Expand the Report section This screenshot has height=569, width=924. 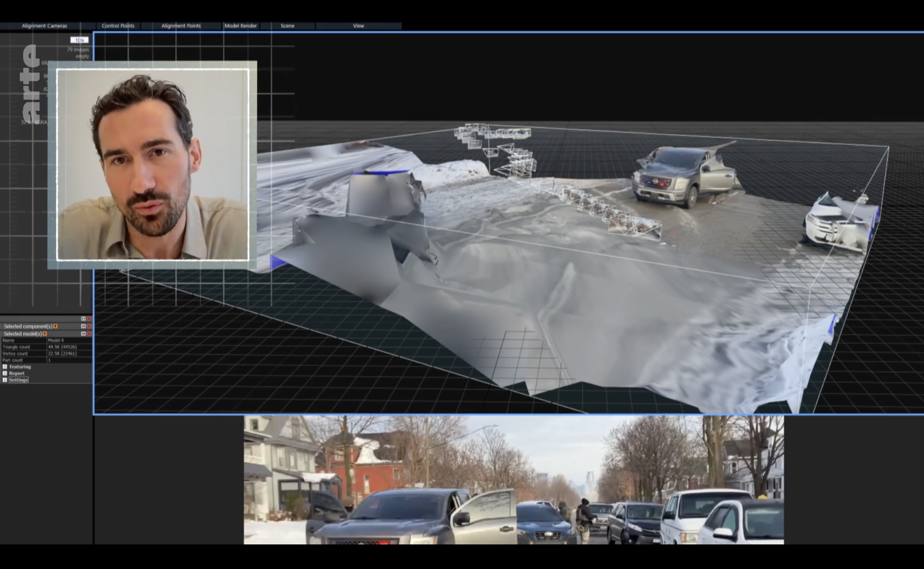coord(5,373)
